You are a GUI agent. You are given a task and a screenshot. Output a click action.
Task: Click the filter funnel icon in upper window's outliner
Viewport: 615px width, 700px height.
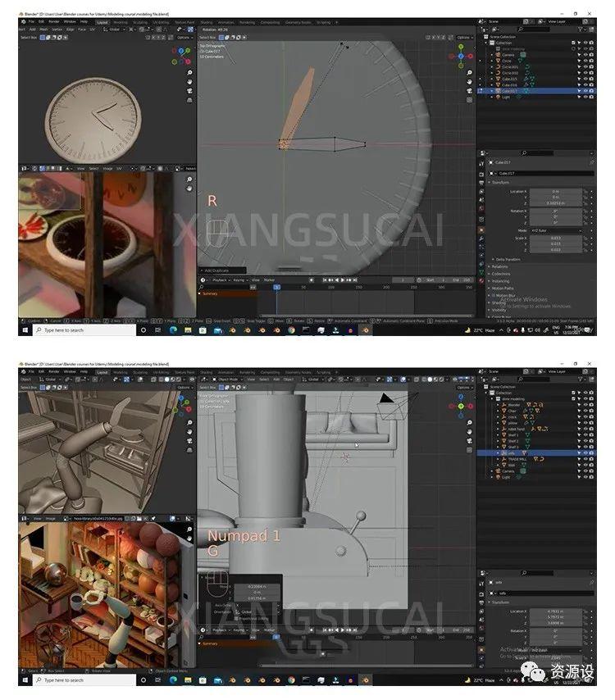[581, 29]
